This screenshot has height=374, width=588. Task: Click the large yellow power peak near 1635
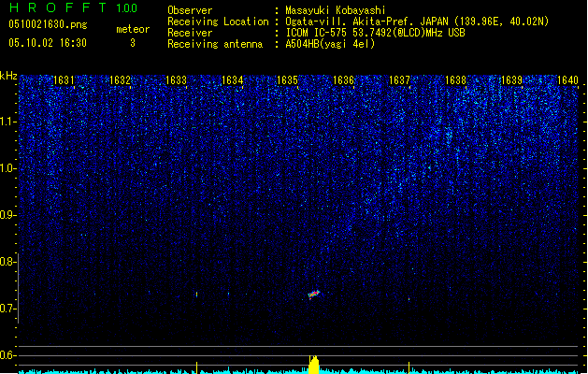click(314, 365)
